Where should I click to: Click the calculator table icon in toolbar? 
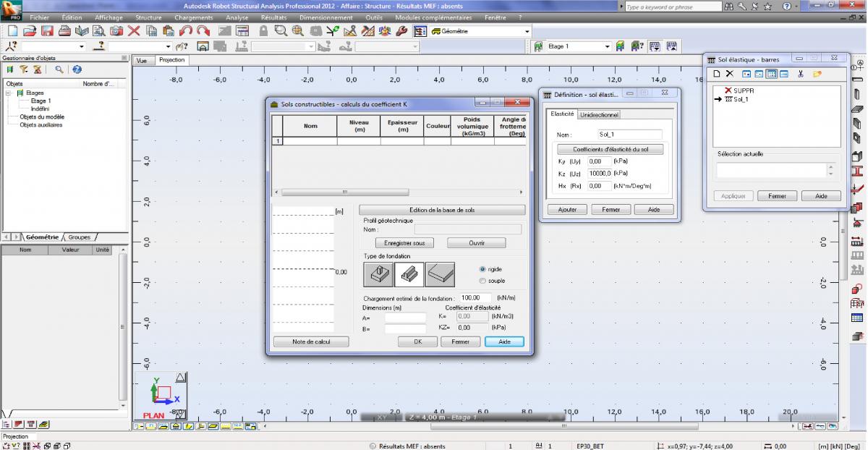coord(241,31)
